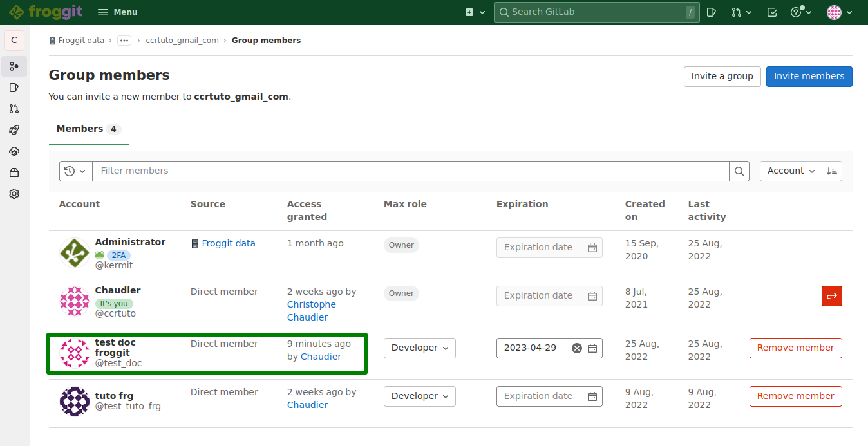
Task: Open the merge requests dropdown in the top bar
Action: (741, 12)
